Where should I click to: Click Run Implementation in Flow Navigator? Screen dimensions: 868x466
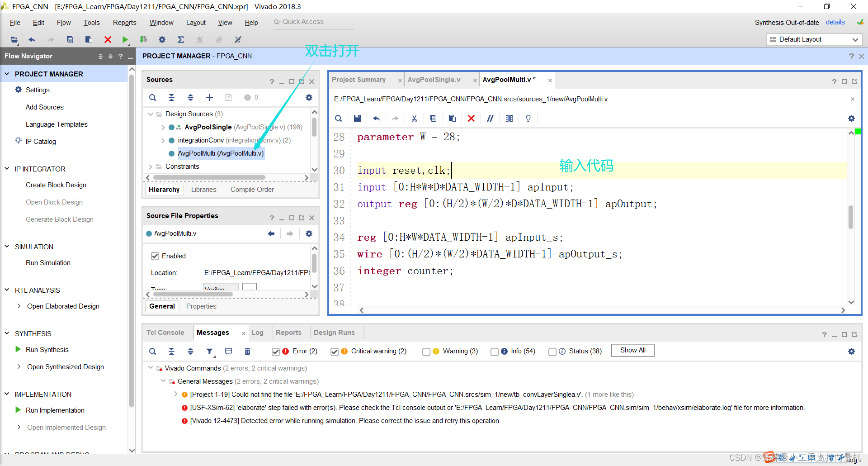[55, 410]
